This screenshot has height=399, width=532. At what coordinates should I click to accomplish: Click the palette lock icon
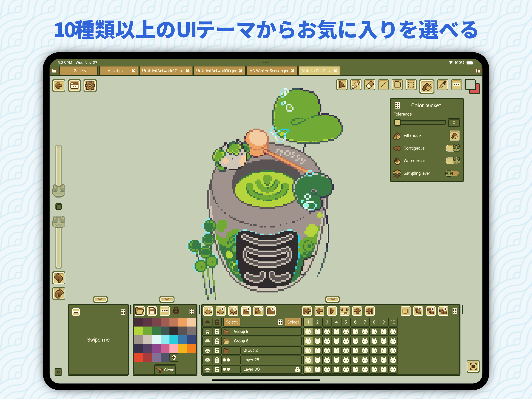(x=176, y=310)
